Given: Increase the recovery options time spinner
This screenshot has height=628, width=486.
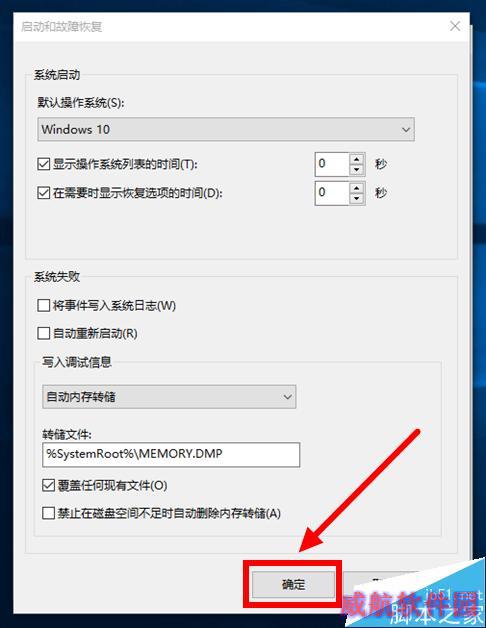Looking at the screenshot, I should (356, 187).
